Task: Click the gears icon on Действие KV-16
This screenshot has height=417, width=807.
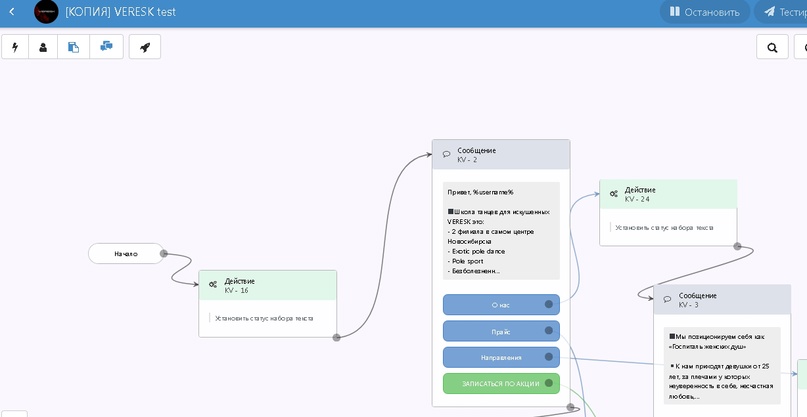Action: 213,285
